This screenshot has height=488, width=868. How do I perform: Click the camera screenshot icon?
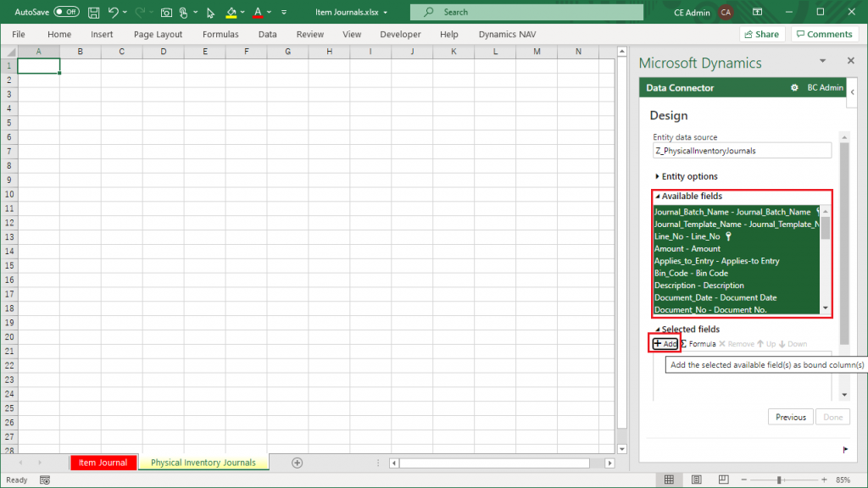pos(166,12)
